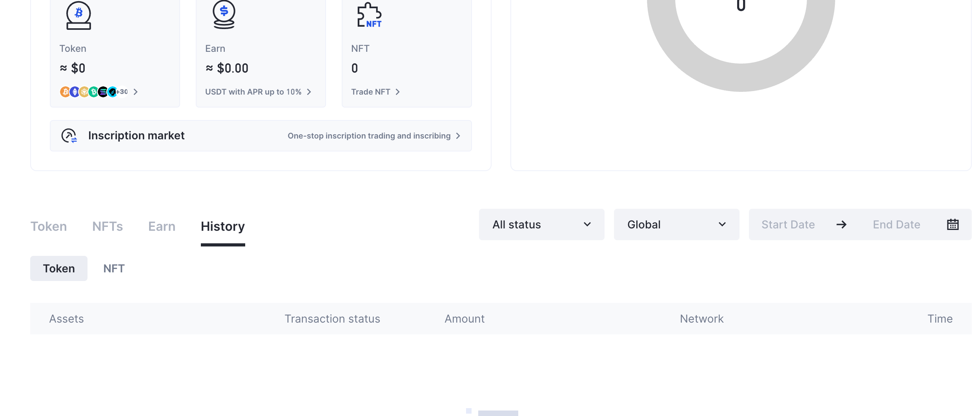The width and height of the screenshot is (980, 416).
Task: Click the NFT puzzle piece icon
Action: tap(369, 15)
